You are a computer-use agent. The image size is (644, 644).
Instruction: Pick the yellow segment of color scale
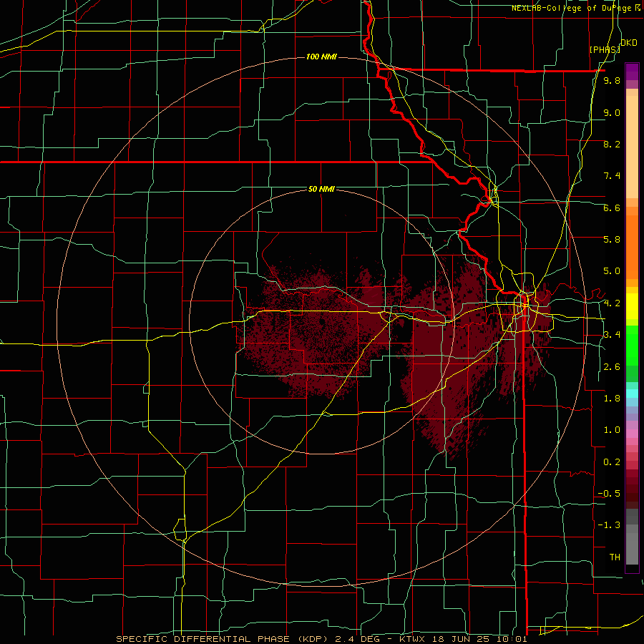point(632,306)
